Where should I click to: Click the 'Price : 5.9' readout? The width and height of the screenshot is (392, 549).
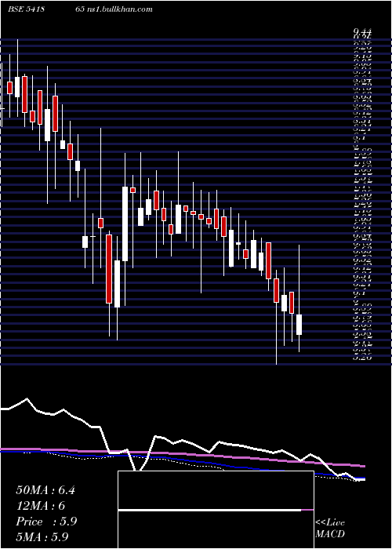46,522
